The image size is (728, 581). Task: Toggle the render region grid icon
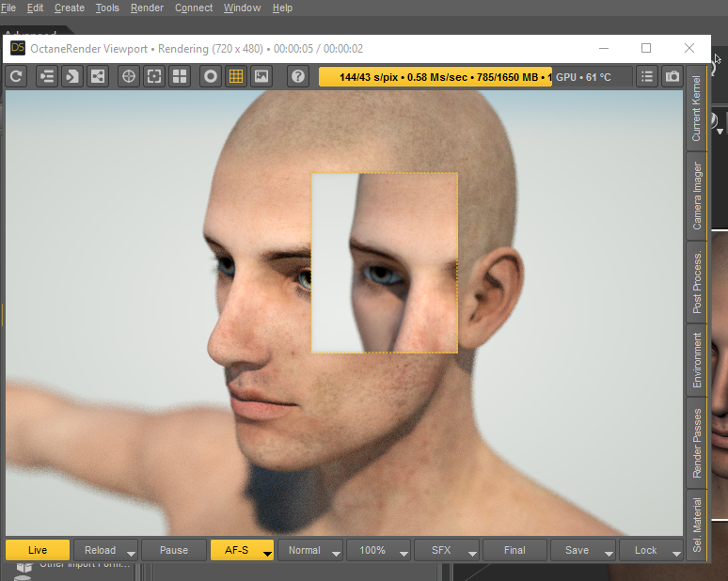[x=236, y=77]
